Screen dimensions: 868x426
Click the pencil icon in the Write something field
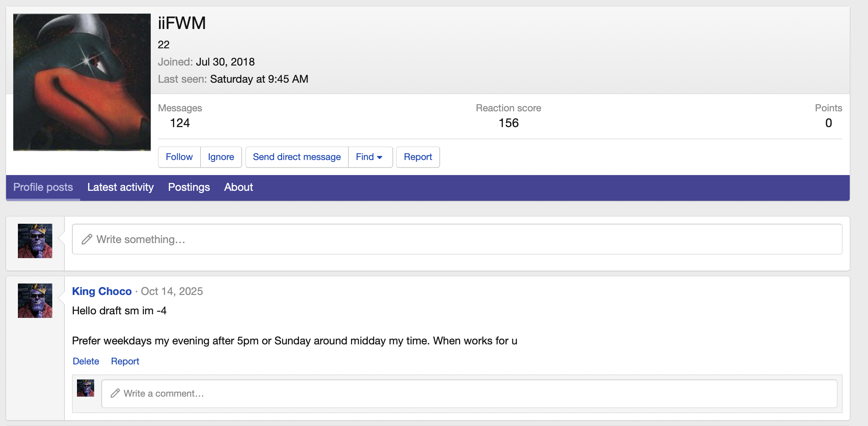click(x=87, y=239)
